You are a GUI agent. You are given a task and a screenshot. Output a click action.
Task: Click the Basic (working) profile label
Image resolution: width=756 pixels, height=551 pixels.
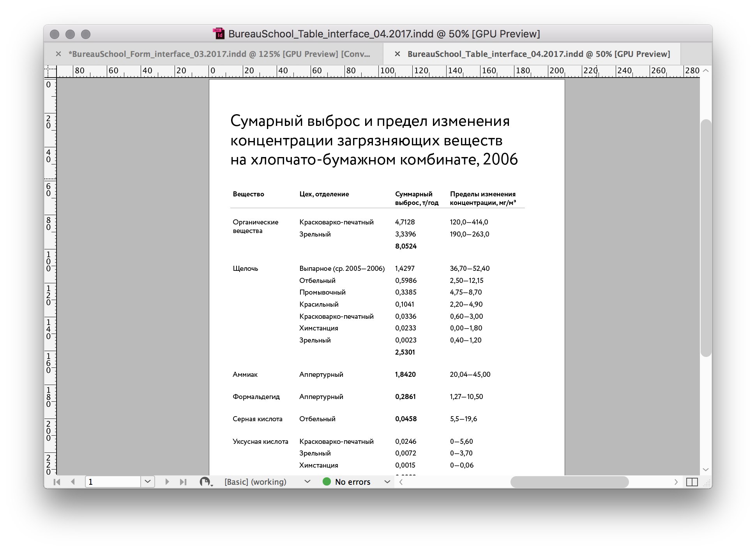tap(255, 482)
